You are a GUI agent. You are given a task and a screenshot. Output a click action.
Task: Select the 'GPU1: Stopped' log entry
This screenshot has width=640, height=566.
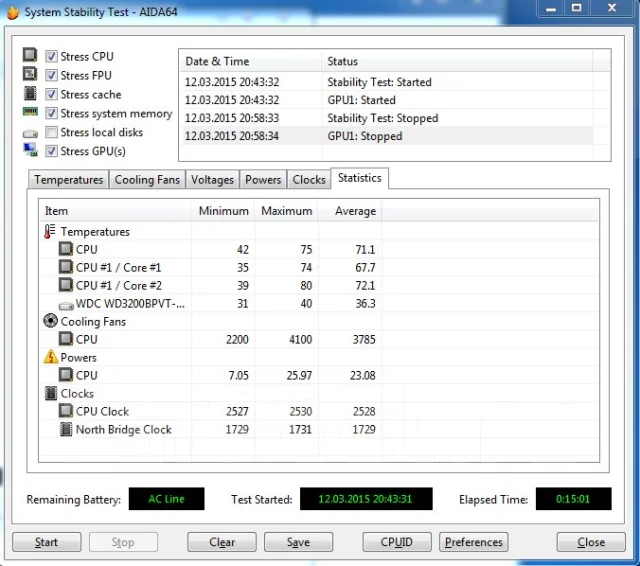coord(386,136)
